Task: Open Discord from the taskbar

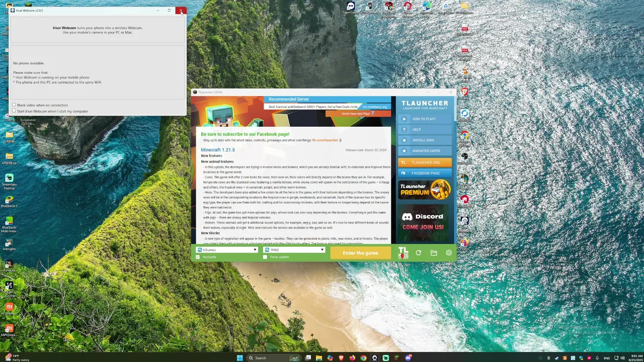Action: [408, 358]
